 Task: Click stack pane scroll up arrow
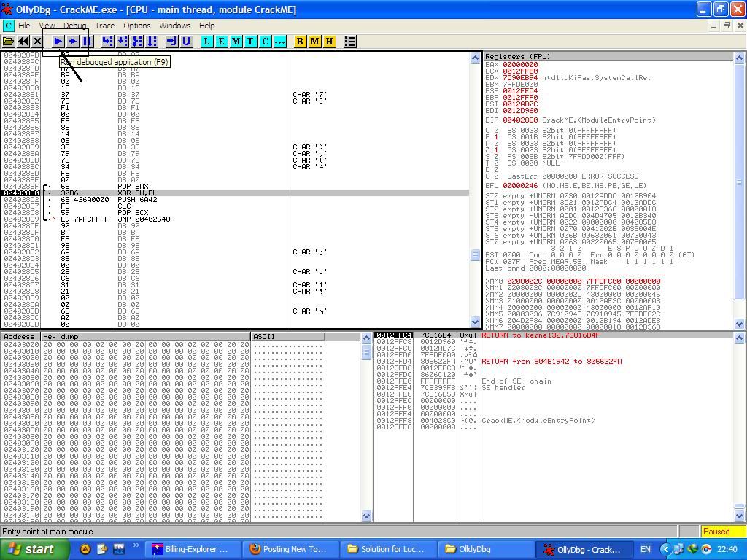point(740,338)
